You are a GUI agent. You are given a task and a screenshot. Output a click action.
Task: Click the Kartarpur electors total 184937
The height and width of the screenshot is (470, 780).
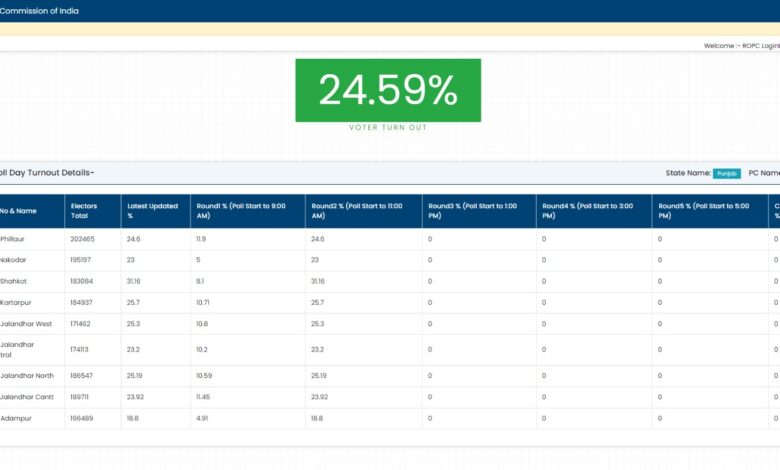pos(83,302)
